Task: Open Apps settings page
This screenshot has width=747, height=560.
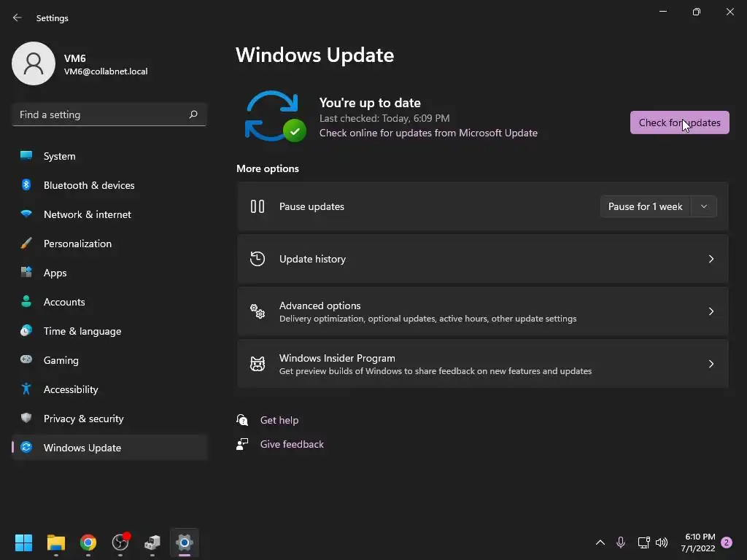Action: tap(109, 273)
